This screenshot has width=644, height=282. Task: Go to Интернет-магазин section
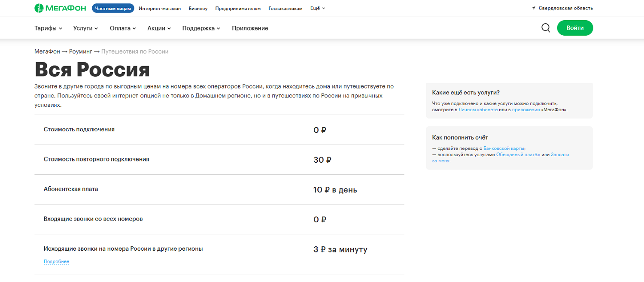pyautogui.click(x=160, y=8)
